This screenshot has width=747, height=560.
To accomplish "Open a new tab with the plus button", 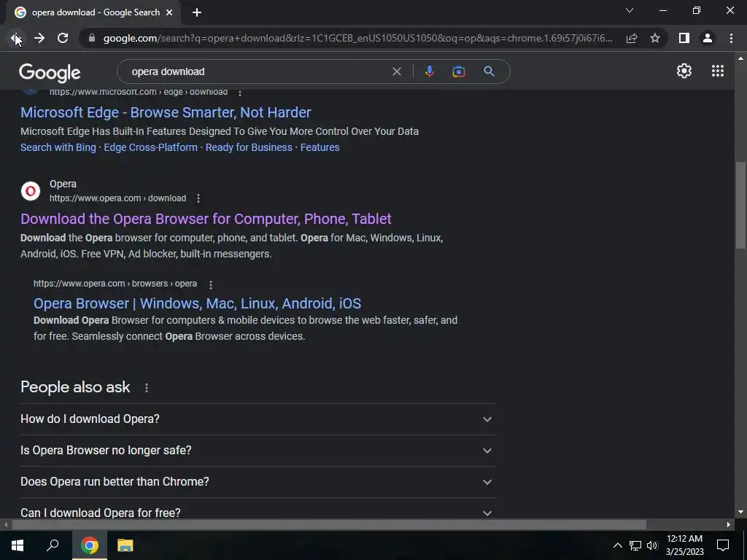I will point(197,12).
